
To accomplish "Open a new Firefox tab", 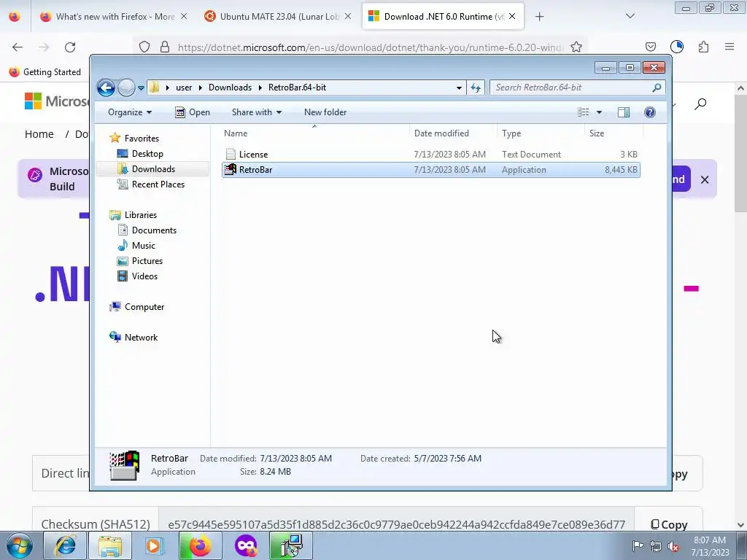I will click(x=539, y=17).
